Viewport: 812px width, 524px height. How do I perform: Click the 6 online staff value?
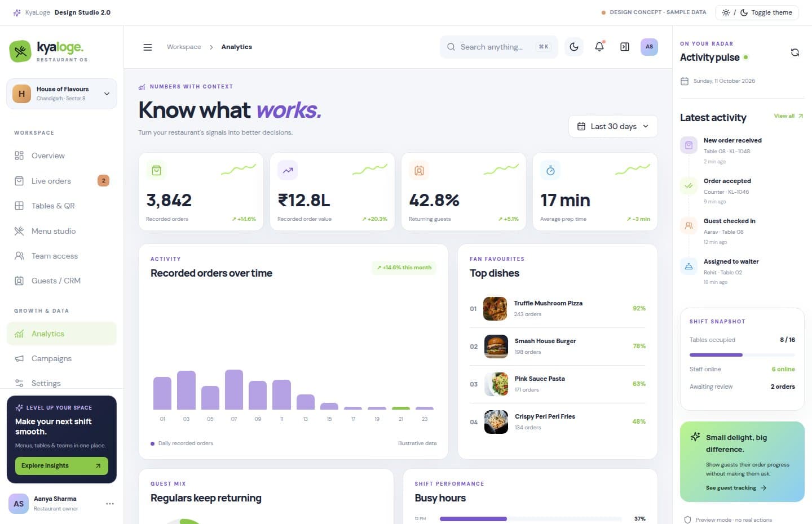[x=783, y=369]
